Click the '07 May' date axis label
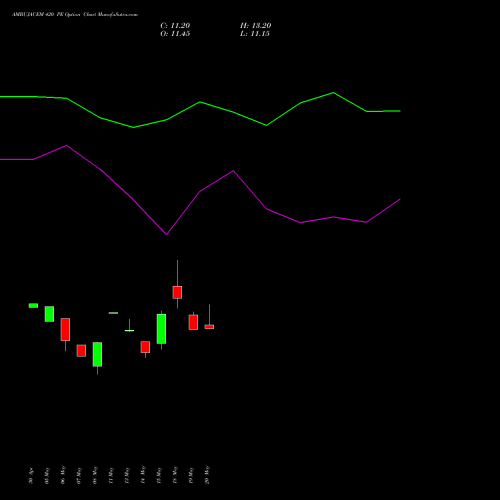This screenshot has width=500, height=500. click(79, 476)
